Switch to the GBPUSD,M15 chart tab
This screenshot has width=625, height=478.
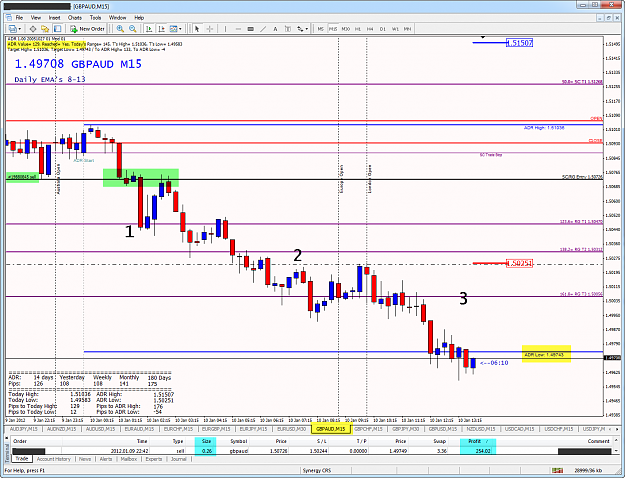click(x=442, y=429)
